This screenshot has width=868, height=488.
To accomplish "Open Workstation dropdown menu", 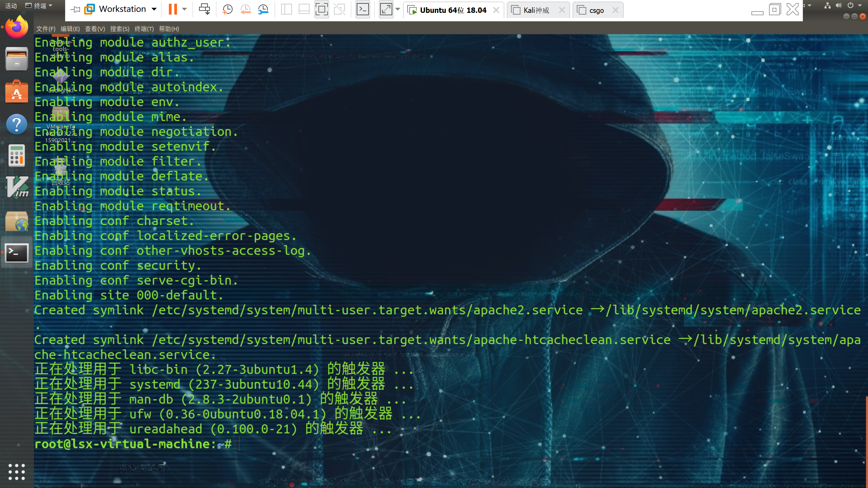I will [x=154, y=9].
